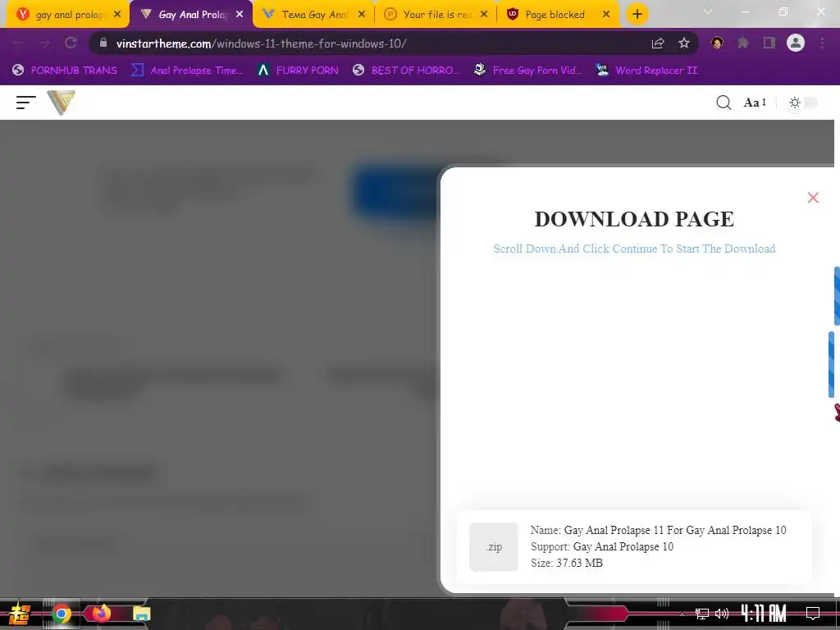Close the 'Tema Gay Anal' tab
Image resolution: width=840 pixels, height=630 pixels.
tap(362, 15)
